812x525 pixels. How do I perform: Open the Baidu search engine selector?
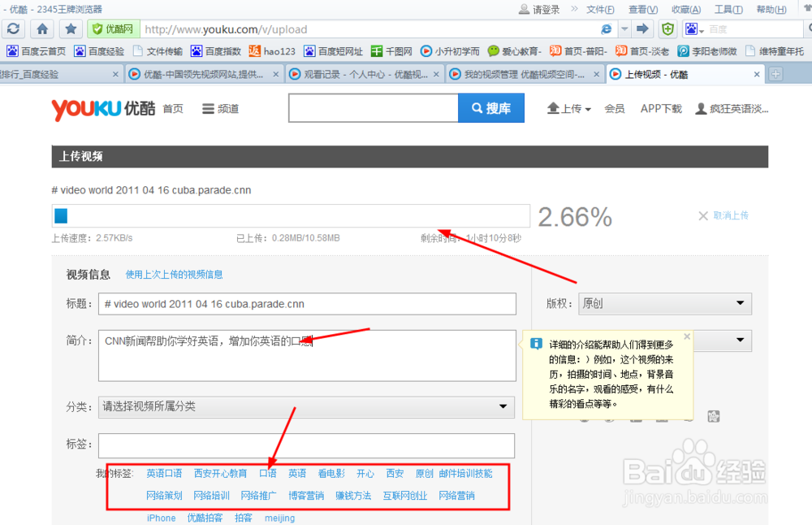click(x=694, y=29)
